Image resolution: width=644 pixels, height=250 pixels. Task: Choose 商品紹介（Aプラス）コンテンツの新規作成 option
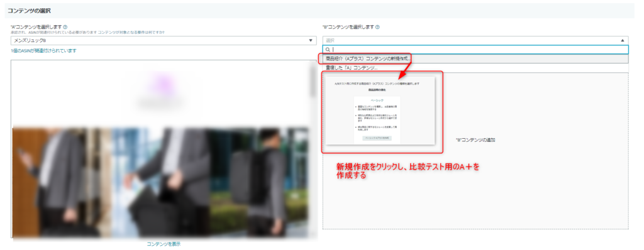coord(475,58)
